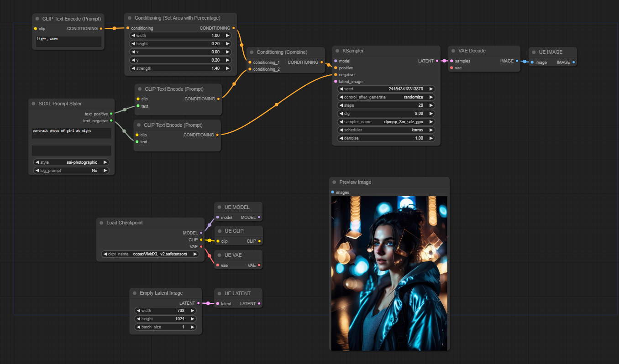Increase batch_size with its right arrow
Viewport: 619px width, 364px height.
[192, 327]
